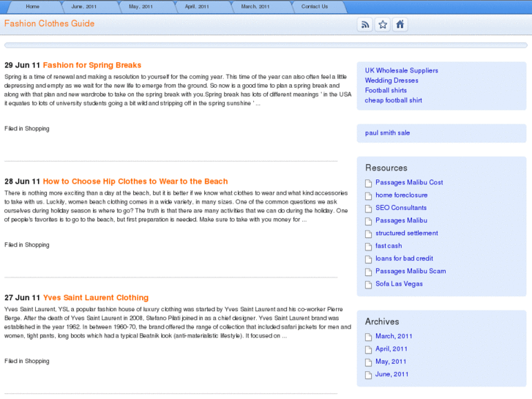Click page icon beside June, 2011 archive
The height and width of the screenshot is (399, 532).
point(369,375)
